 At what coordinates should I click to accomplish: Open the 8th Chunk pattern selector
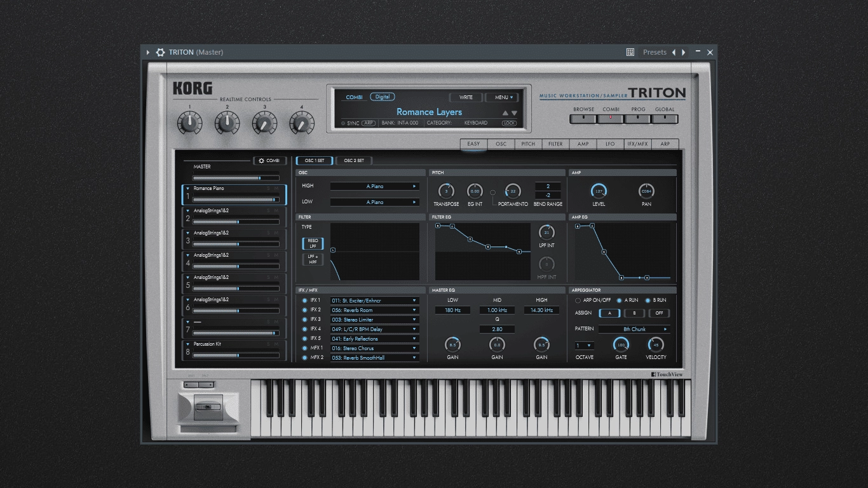[x=634, y=329]
